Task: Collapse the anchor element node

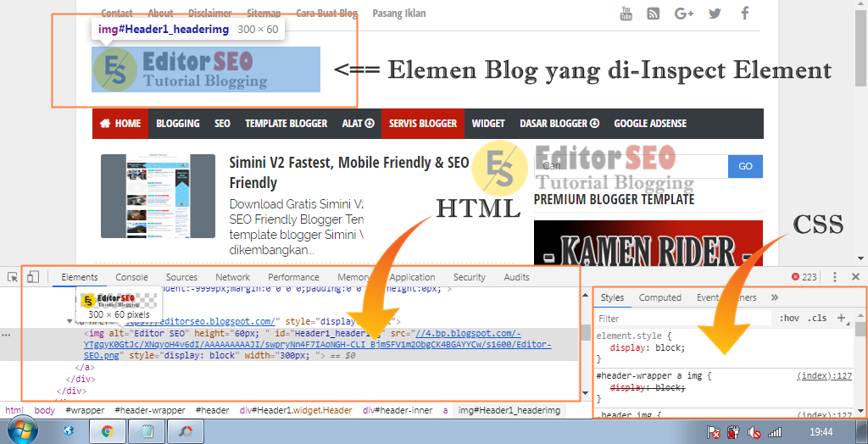Action: click(x=70, y=321)
